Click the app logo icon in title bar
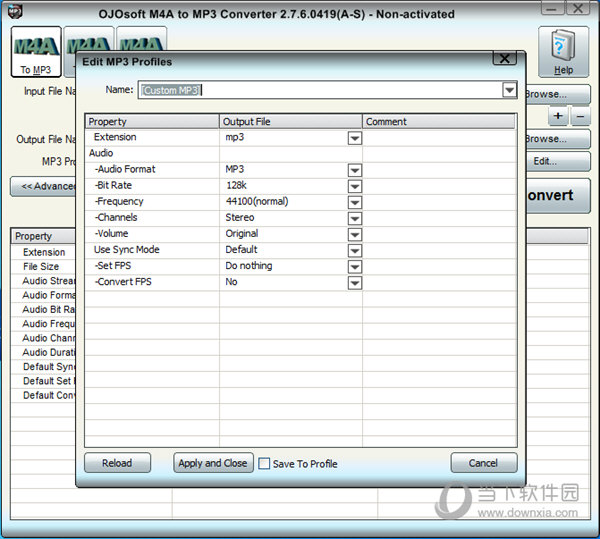This screenshot has height=539, width=600. point(15,12)
